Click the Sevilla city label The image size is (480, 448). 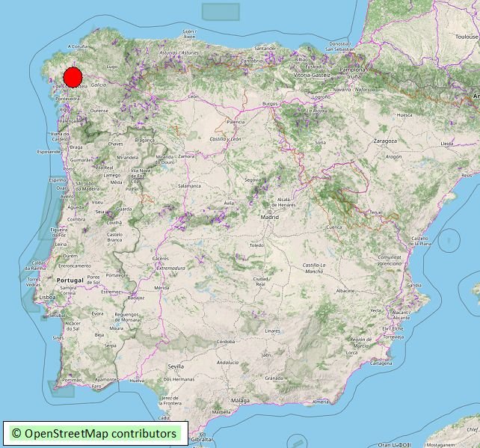[176, 366]
